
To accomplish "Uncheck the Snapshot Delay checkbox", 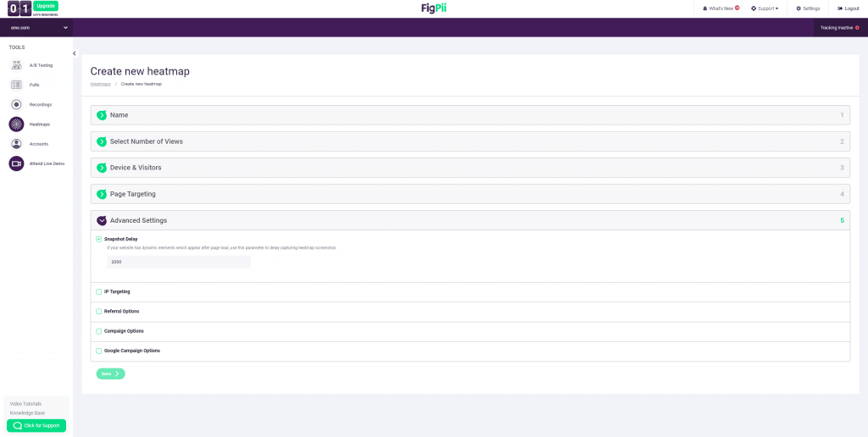I will [x=99, y=239].
